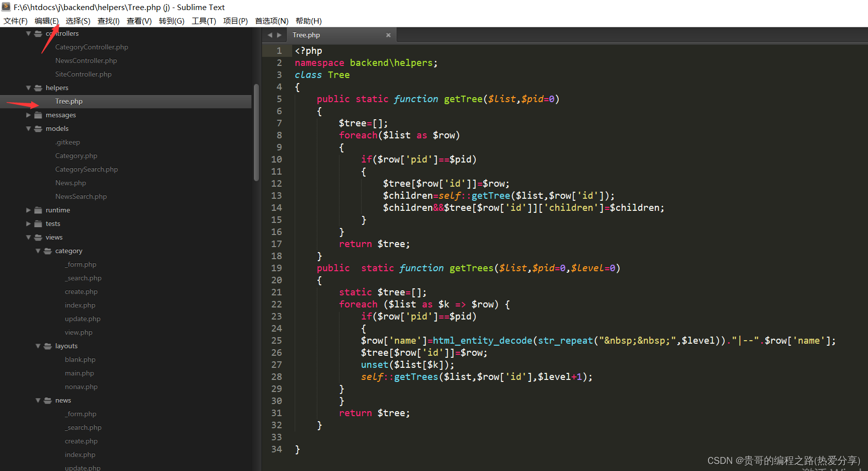
Task: Open the 首选项(N) menu
Action: (x=272, y=21)
